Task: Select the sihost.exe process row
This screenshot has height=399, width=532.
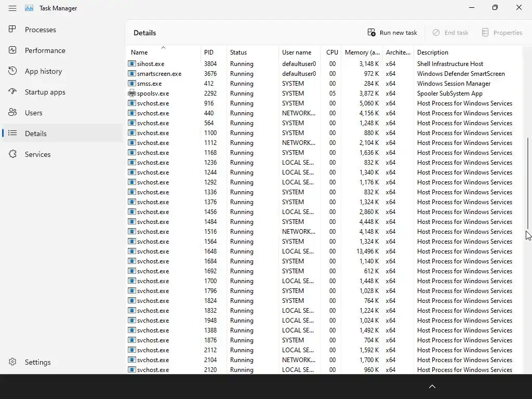Action: (324, 63)
